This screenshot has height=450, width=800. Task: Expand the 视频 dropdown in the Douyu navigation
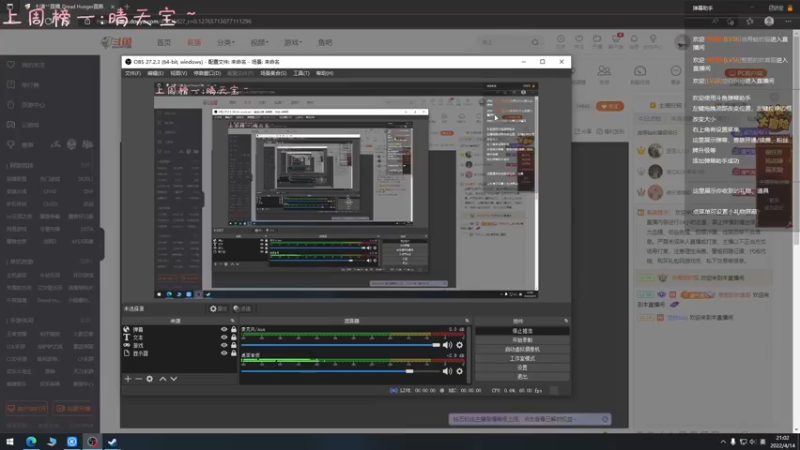click(259, 42)
